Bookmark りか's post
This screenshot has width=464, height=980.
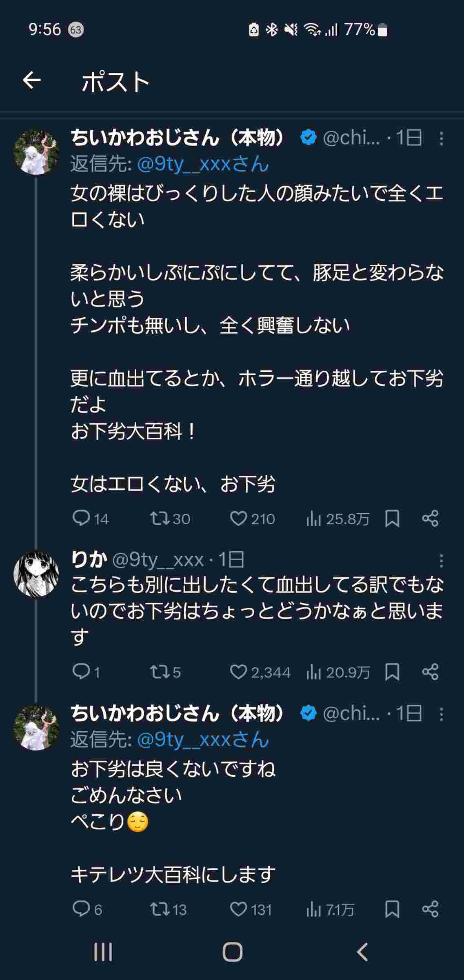(392, 672)
